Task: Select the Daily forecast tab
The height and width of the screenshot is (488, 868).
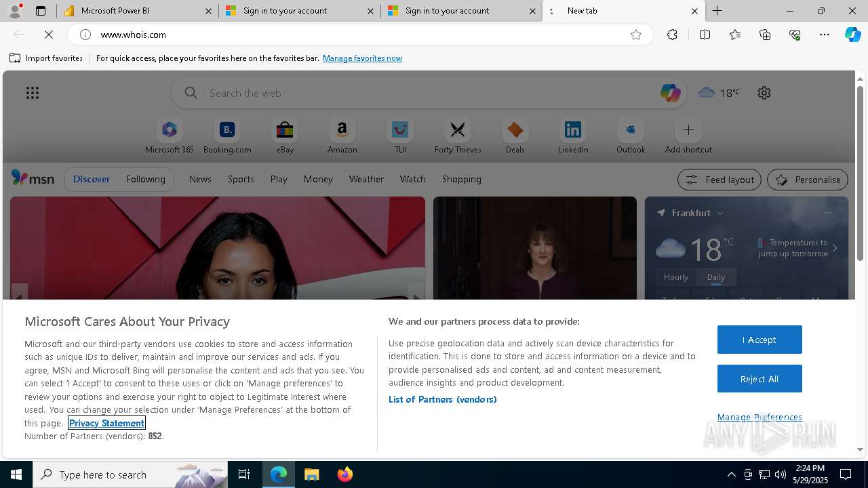Action: click(x=716, y=277)
